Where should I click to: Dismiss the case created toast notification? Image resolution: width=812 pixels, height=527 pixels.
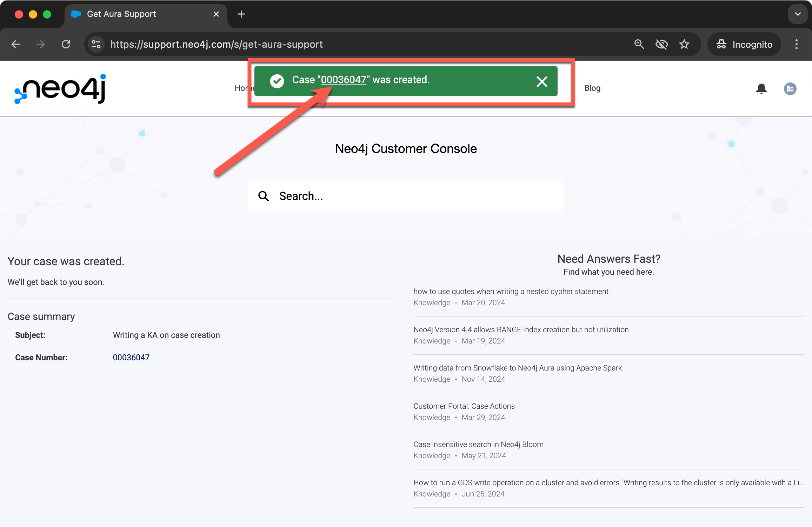click(542, 81)
